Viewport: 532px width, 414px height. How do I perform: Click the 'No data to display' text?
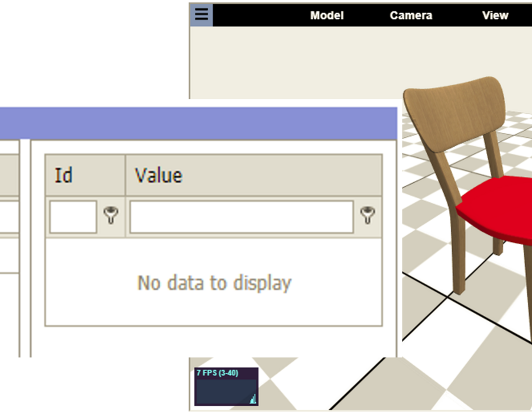[214, 283]
